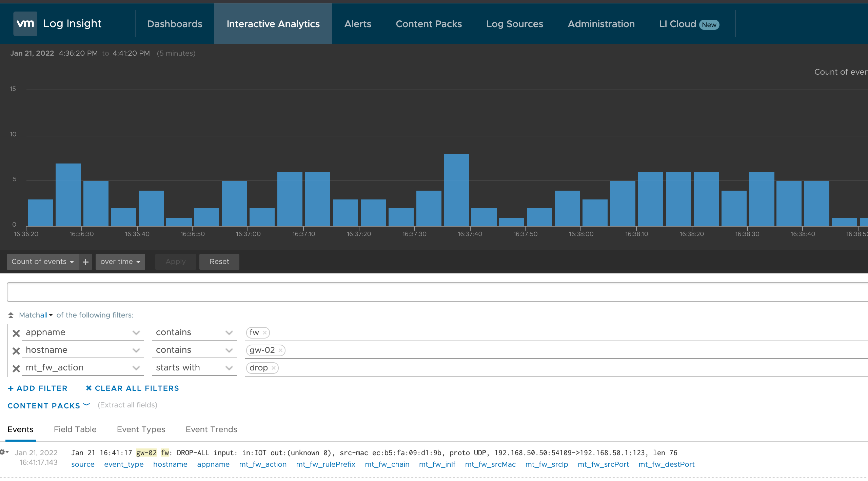Click the mt_fw_srcIp field link

(547, 464)
